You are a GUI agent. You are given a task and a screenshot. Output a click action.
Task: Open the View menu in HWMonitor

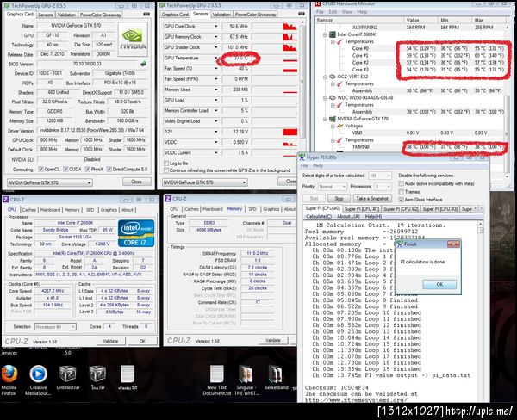[347, 12]
